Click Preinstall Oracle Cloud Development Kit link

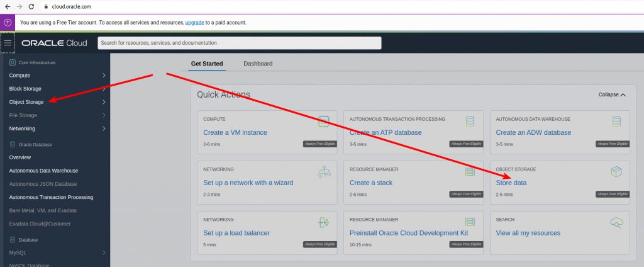(409, 233)
